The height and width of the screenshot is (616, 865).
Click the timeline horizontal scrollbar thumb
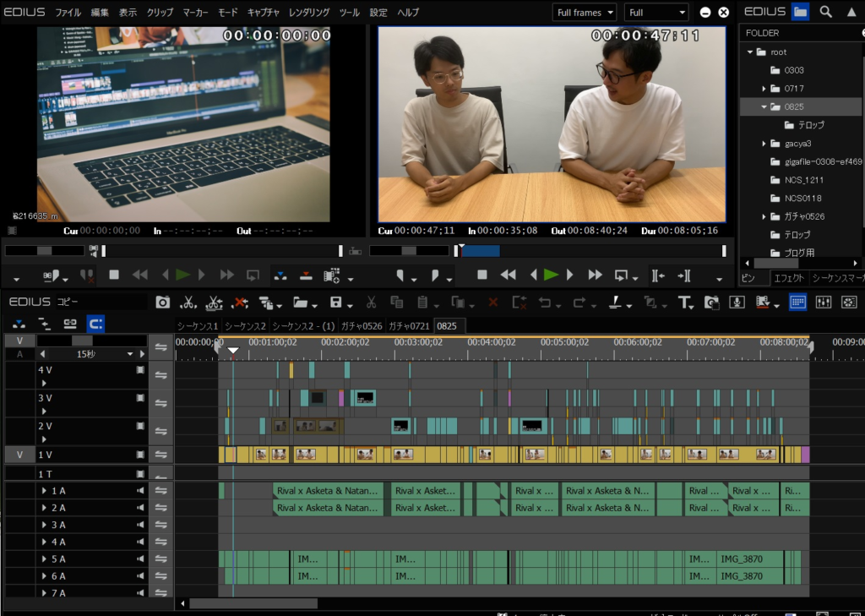[x=253, y=603]
